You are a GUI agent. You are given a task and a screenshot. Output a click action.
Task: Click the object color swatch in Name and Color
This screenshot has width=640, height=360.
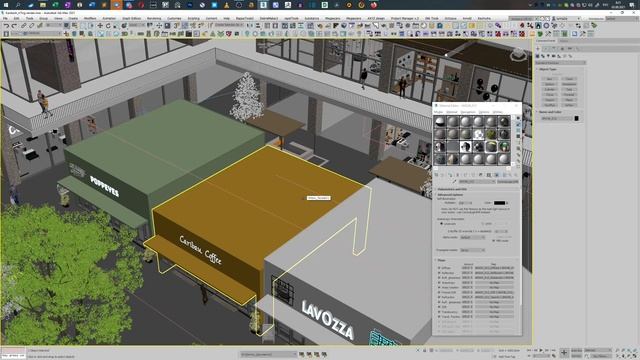[x=576, y=118]
